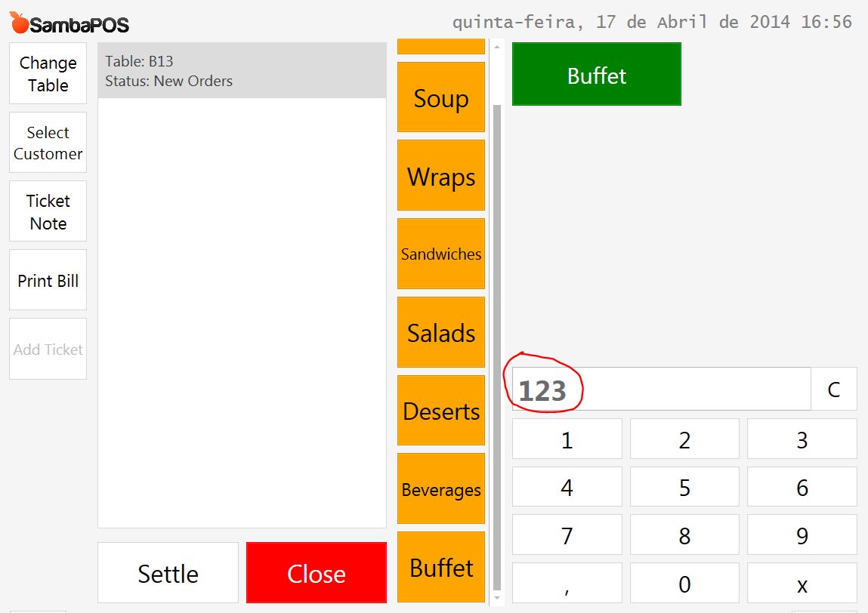Click the SambaPOS logo

click(x=70, y=23)
